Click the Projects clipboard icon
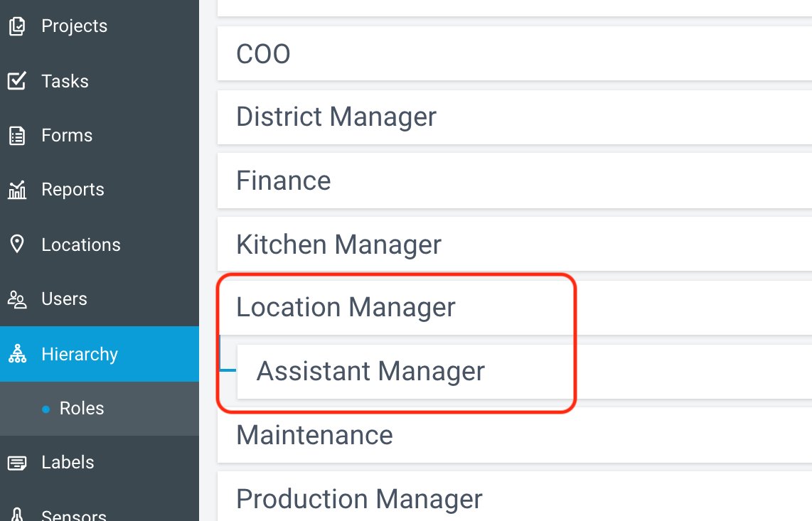Screen dimensions: 812x521 pyautogui.click(x=16, y=26)
